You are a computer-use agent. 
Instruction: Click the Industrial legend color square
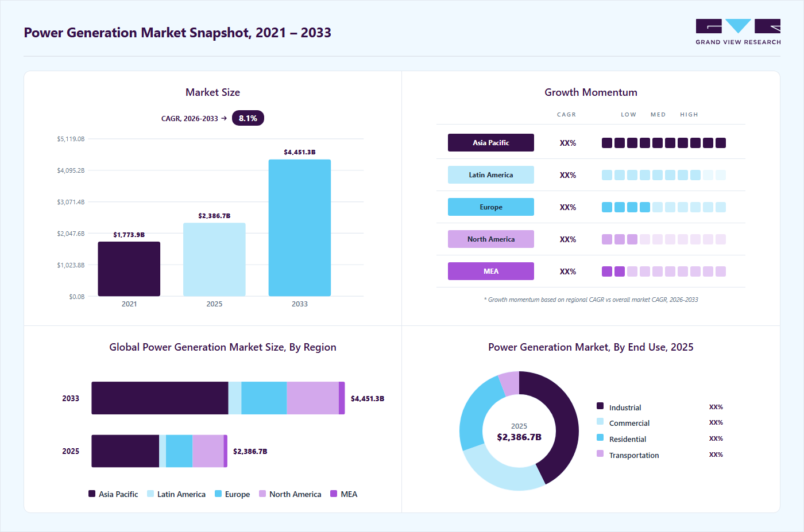600,406
